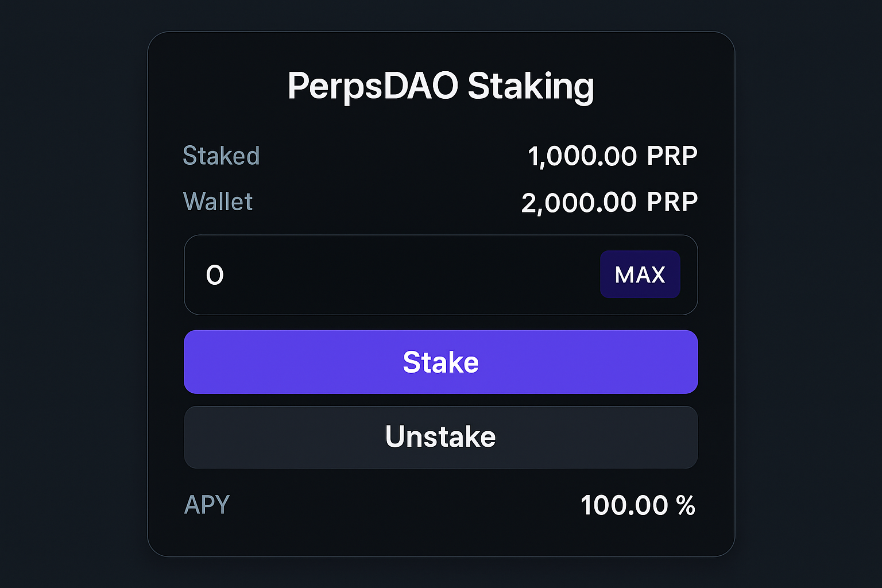Screen dimensions: 882x588
Task: Click the APY value showing 100.00 %
Action: [637, 505]
